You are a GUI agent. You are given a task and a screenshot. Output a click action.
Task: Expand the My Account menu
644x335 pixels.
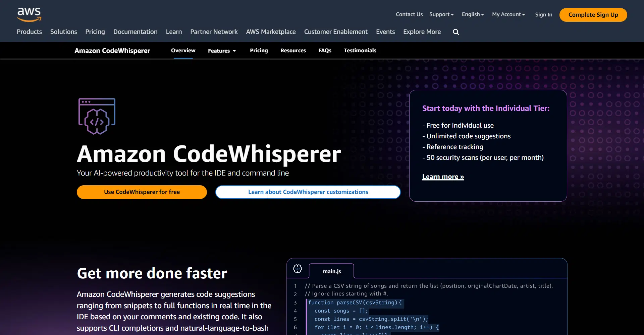(x=508, y=14)
